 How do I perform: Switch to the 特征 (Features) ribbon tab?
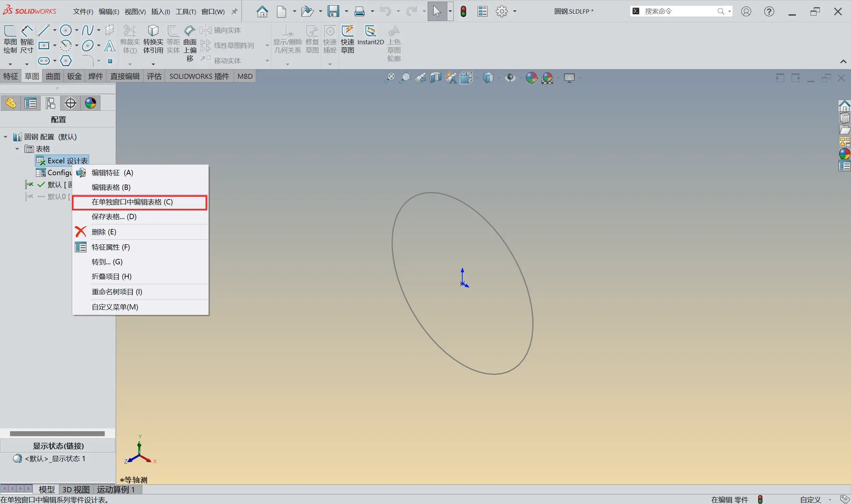[x=11, y=76]
